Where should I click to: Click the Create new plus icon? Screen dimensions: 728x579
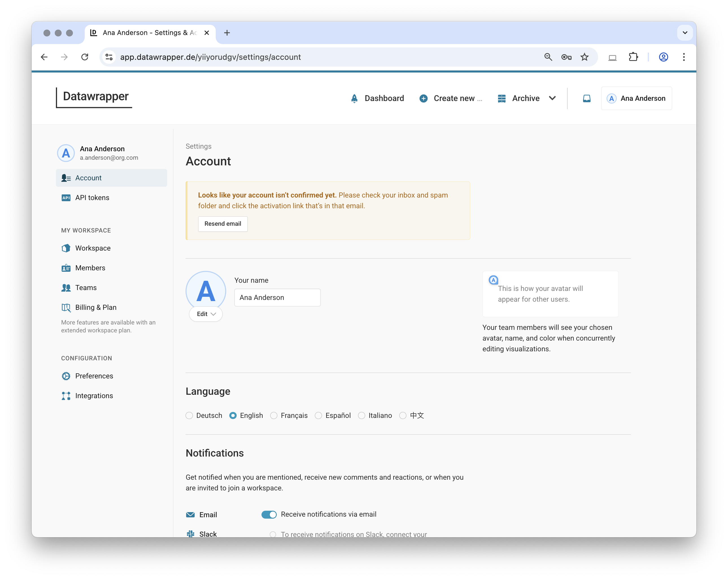coord(423,98)
